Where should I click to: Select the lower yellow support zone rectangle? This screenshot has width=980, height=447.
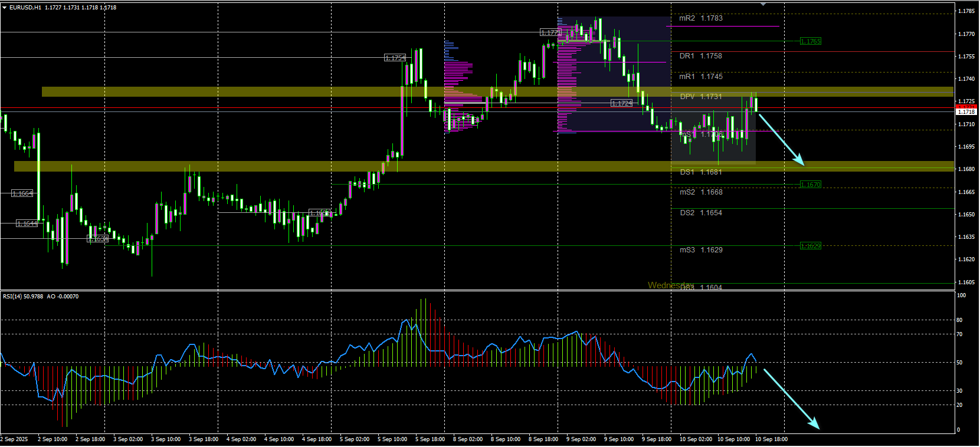[484, 166]
